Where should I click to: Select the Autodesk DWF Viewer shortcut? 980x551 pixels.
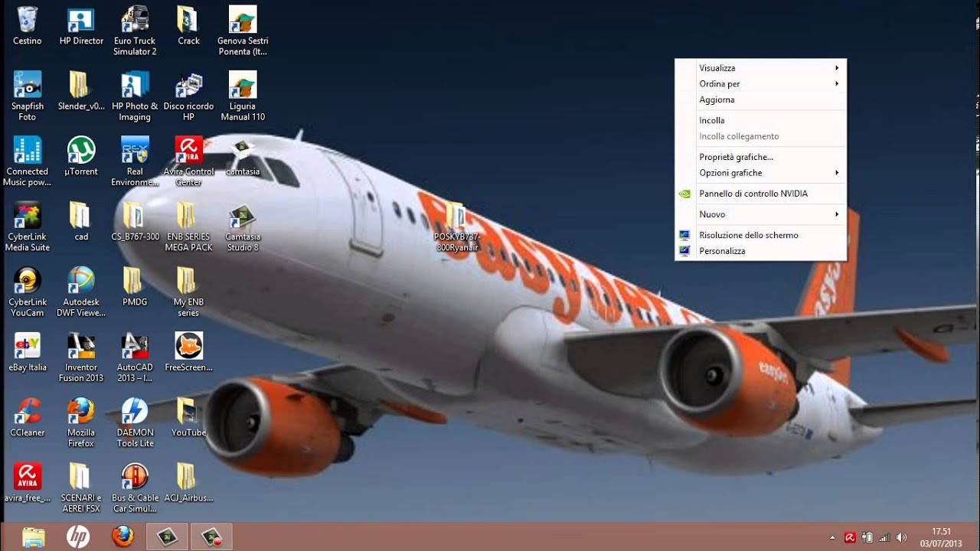click(x=81, y=292)
